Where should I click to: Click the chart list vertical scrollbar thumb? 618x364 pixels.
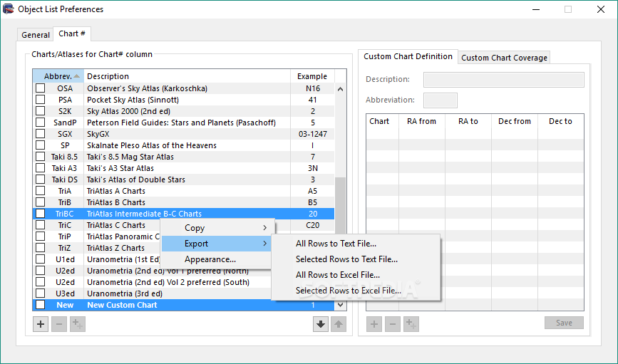coord(340,205)
